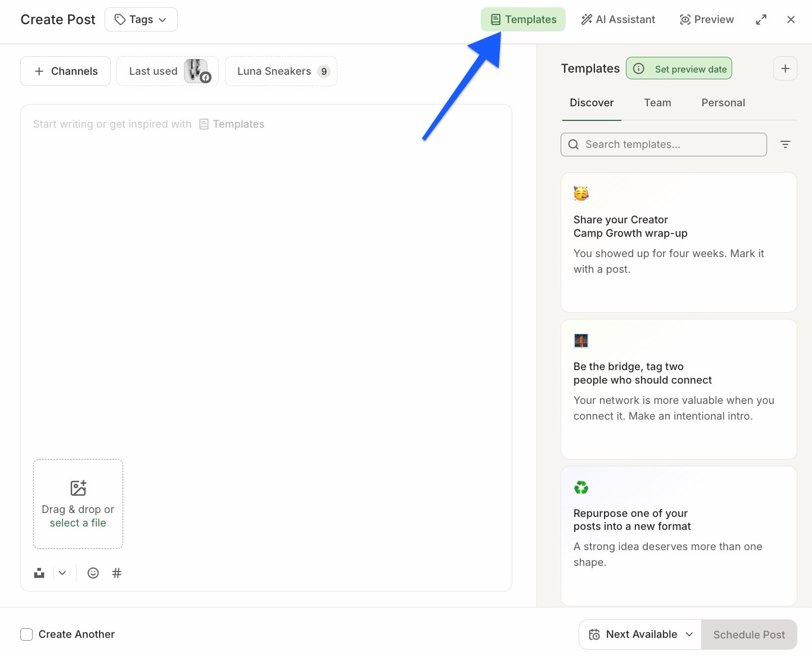Click the Templates panel heading
The width and height of the screenshot is (812, 657).
tap(590, 69)
